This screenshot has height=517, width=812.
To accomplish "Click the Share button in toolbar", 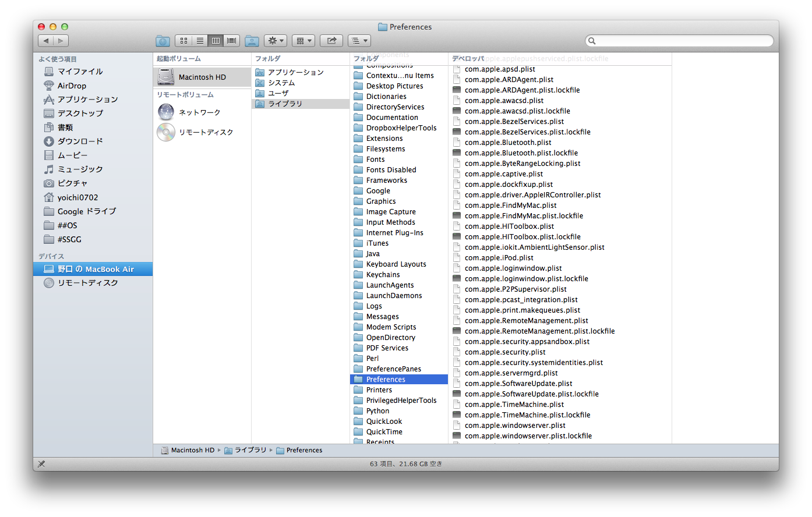I will tap(331, 41).
